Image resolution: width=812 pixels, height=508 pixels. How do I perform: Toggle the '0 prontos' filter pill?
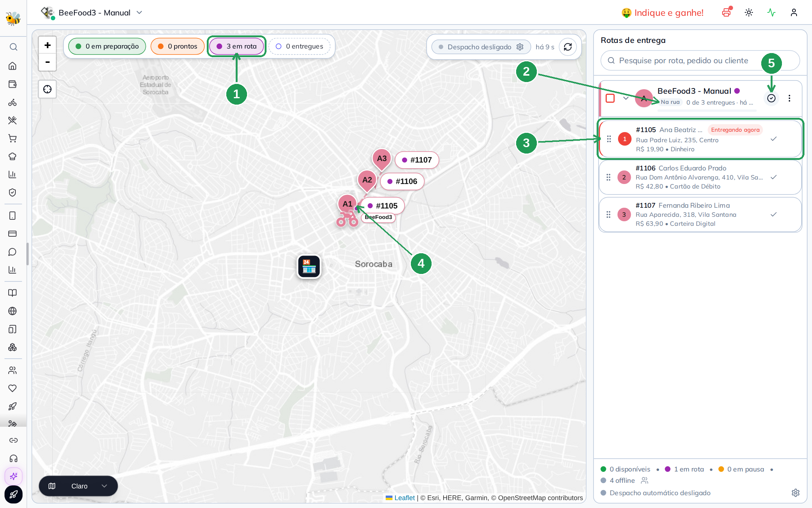(177, 46)
